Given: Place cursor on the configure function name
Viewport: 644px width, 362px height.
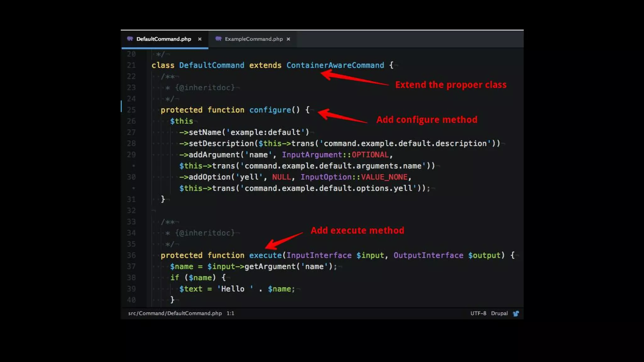Looking at the screenshot, I should [x=270, y=110].
